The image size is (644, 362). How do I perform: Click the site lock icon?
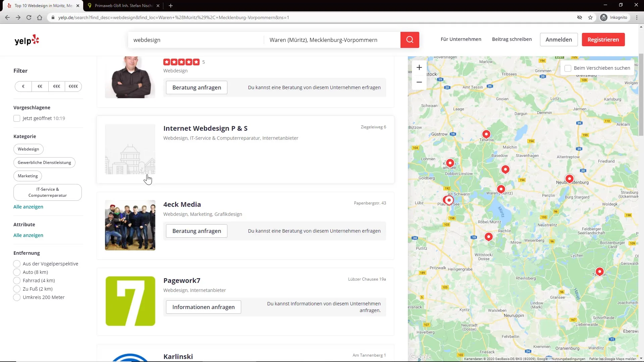pyautogui.click(x=53, y=17)
